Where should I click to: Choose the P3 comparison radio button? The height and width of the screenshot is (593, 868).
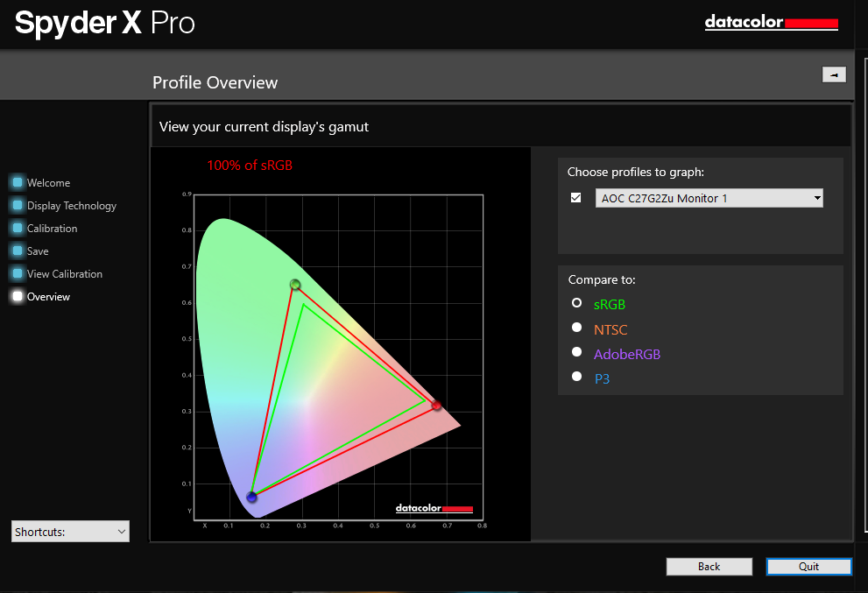(576, 377)
